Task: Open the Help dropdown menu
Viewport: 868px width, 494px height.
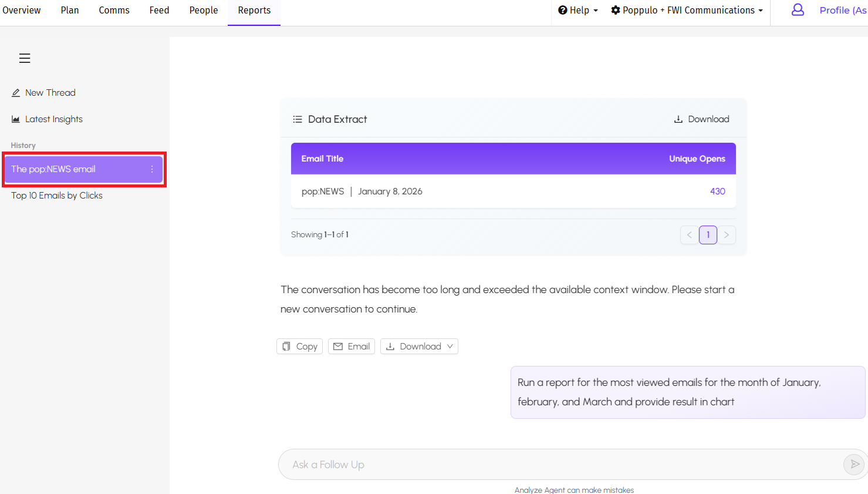Action: tap(578, 11)
